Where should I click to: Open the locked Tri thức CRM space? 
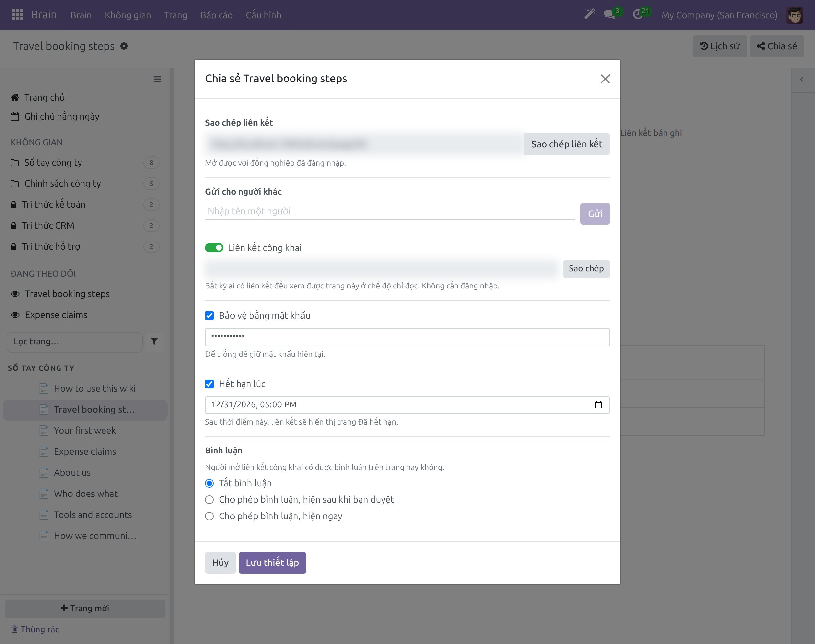click(x=85, y=225)
